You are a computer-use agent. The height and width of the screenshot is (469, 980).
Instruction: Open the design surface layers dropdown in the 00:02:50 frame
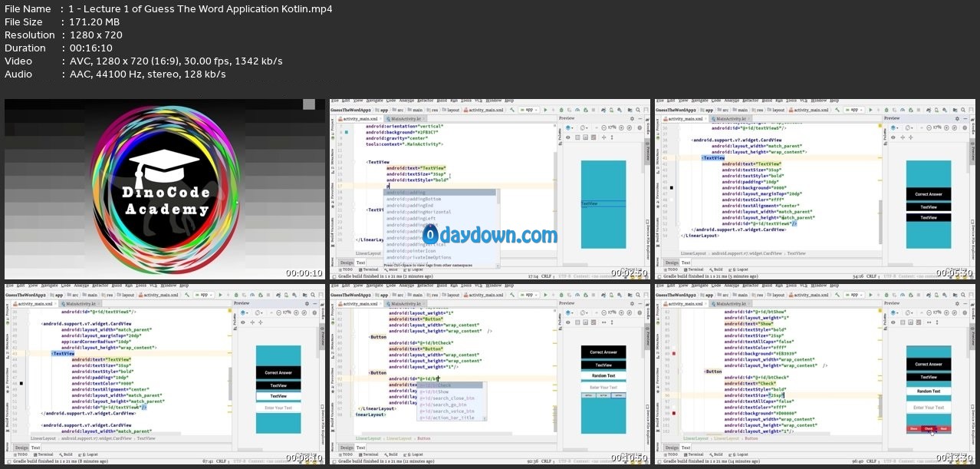[x=569, y=127]
